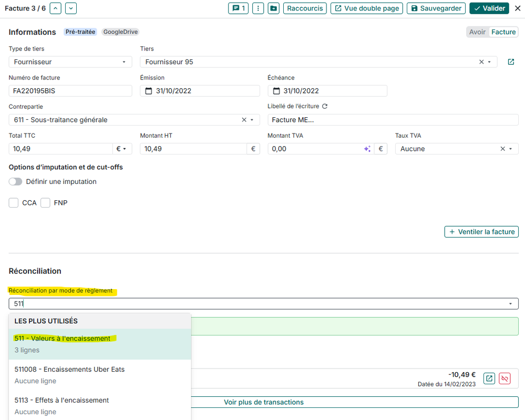Image resolution: width=525 pixels, height=420 pixels.
Task: Click the sparkle auto-calculate TVA icon
Action: (367, 149)
